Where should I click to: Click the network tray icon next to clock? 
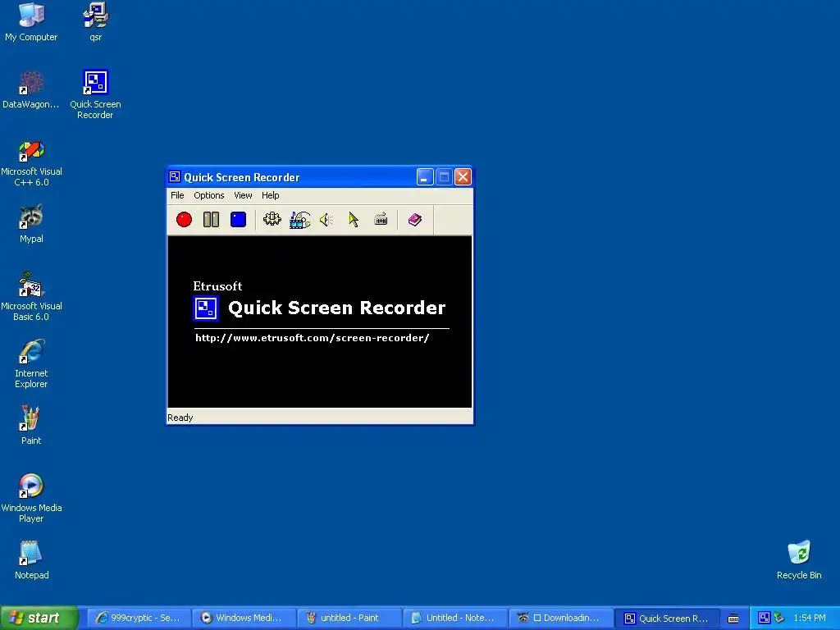tap(779, 618)
